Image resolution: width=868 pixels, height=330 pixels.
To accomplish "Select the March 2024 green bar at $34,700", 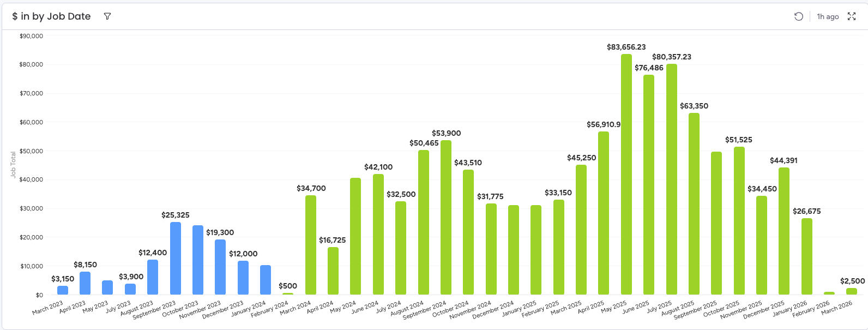I will [311, 245].
